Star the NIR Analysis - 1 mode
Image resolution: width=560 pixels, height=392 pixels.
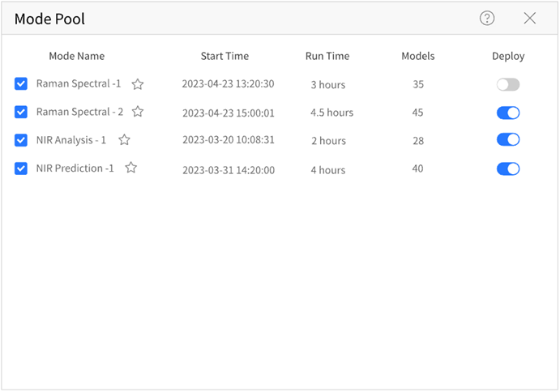tap(124, 140)
